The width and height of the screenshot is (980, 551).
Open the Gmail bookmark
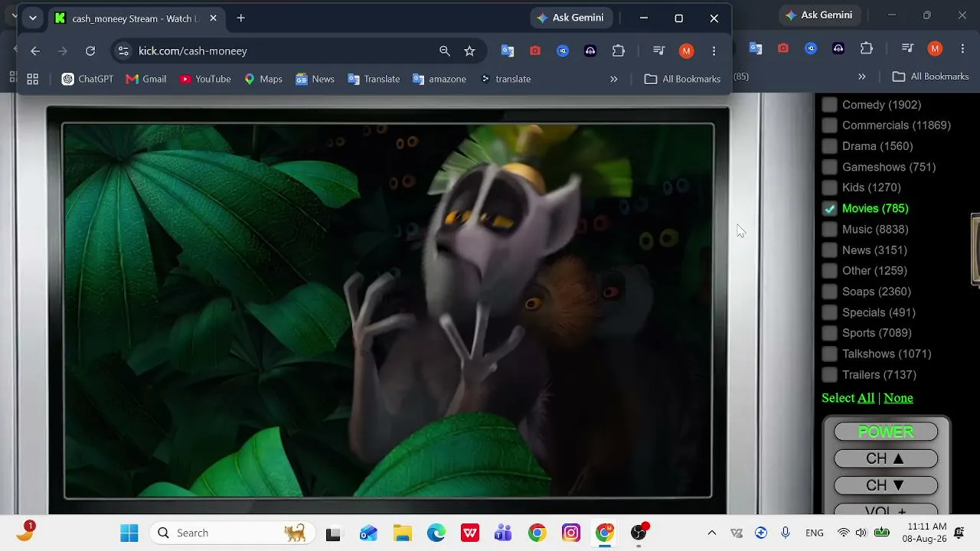coord(145,79)
